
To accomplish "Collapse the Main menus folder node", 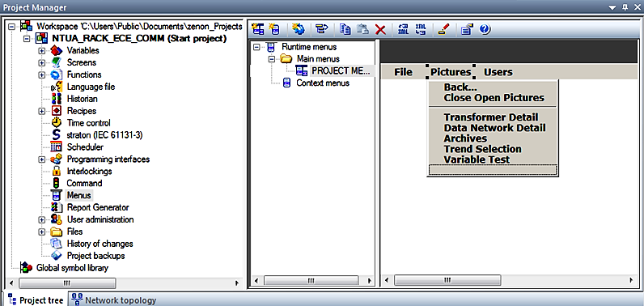I will pyautogui.click(x=272, y=59).
